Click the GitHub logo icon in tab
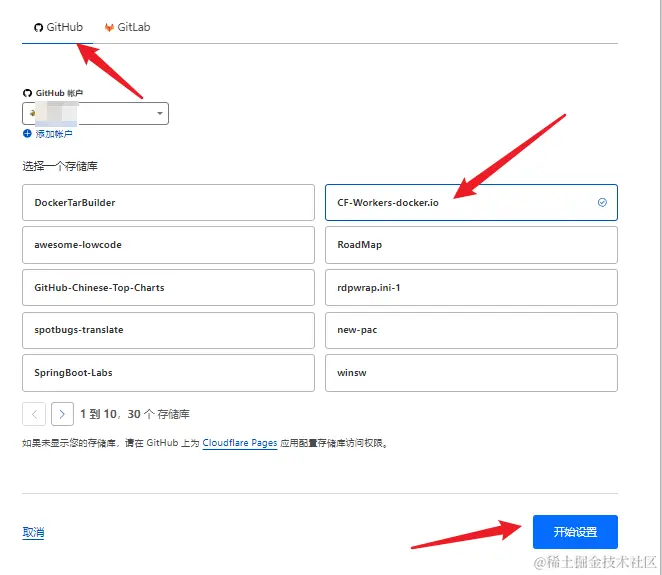The image size is (662, 575). 38,28
